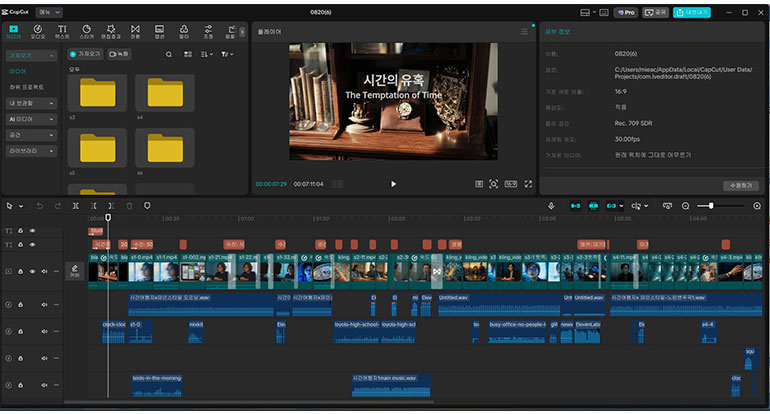This screenshot has width=770, height=414.
Task: Enter fullscreen preview in the player
Action: [x=526, y=184]
